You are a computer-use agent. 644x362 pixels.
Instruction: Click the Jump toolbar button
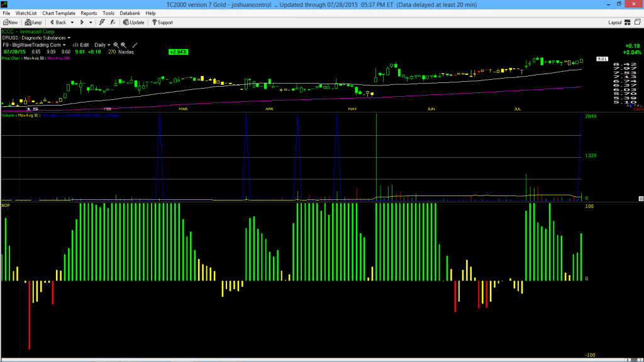33,23
